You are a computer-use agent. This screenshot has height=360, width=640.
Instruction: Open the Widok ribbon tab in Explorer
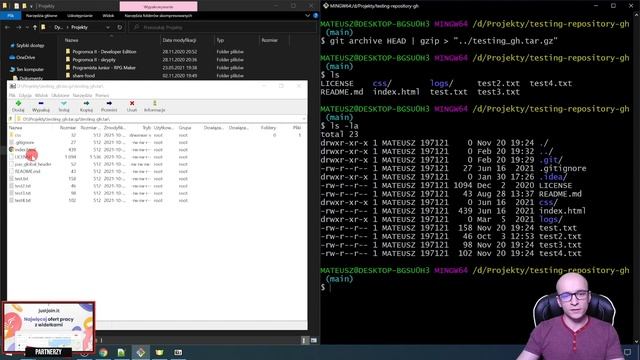(109, 16)
